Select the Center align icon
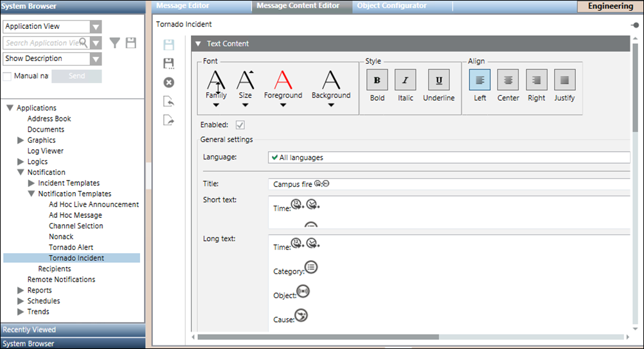 point(508,80)
